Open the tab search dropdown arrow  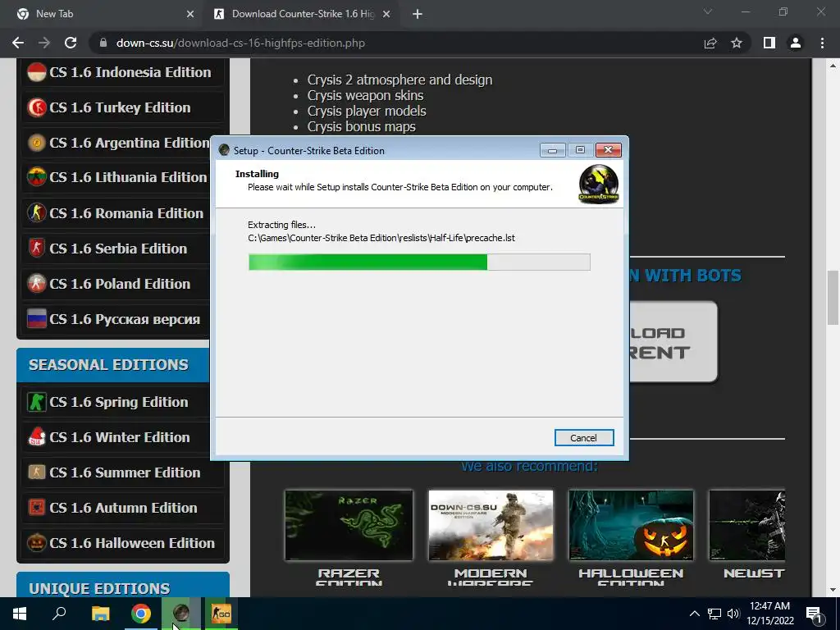pyautogui.click(x=708, y=11)
